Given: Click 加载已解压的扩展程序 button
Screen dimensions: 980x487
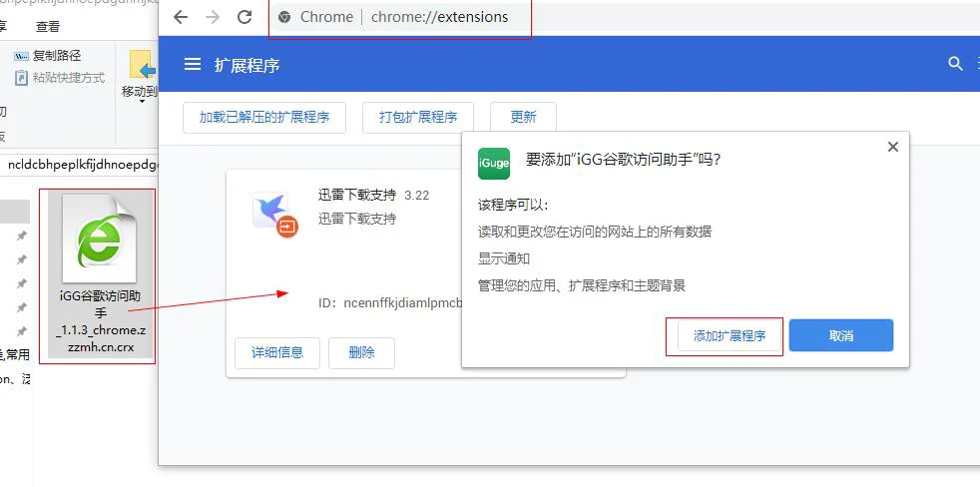Looking at the screenshot, I should pos(264,118).
